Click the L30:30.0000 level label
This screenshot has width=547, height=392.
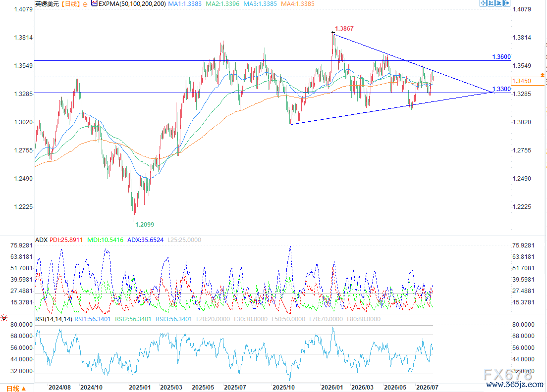251,319
